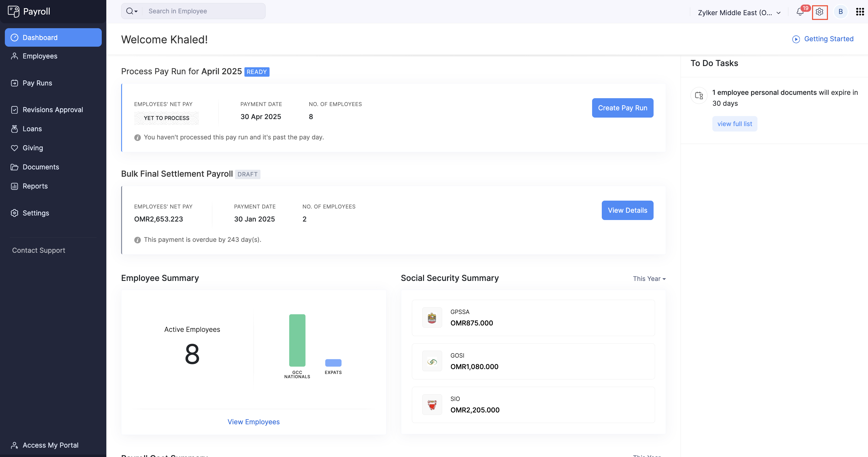Go to Pay Runs in sidebar

pyautogui.click(x=37, y=83)
